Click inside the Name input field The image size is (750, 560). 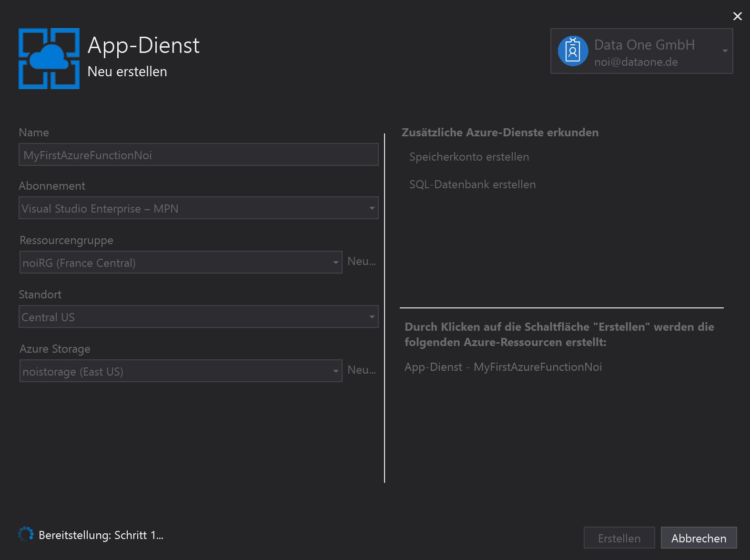point(198,155)
